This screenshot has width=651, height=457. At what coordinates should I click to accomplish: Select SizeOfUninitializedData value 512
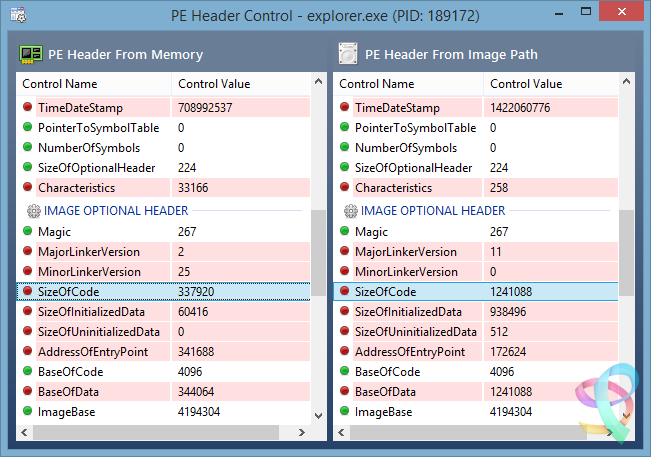499,332
